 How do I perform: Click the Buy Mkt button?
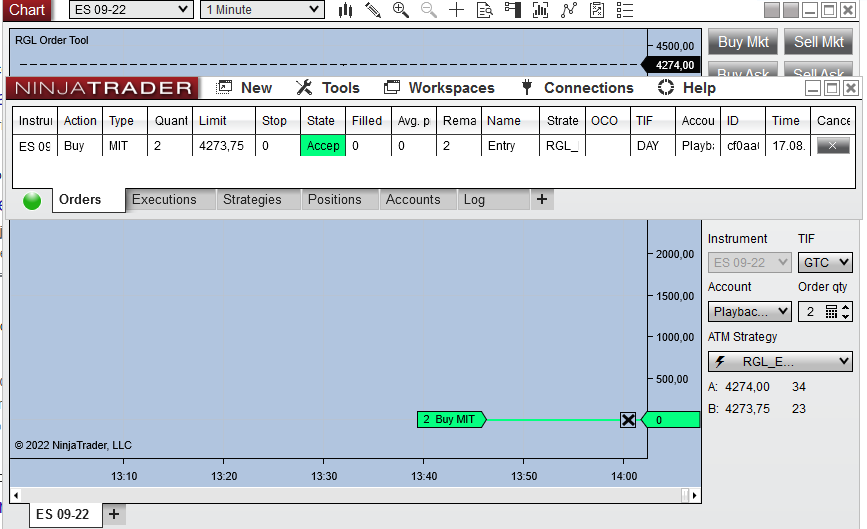click(x=743, y=42)
